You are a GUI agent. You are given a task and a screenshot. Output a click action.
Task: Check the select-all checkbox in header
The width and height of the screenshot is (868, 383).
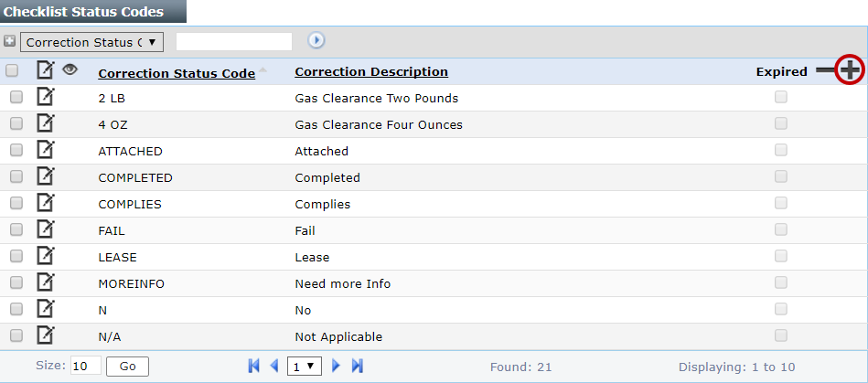[x=13, y=70]
